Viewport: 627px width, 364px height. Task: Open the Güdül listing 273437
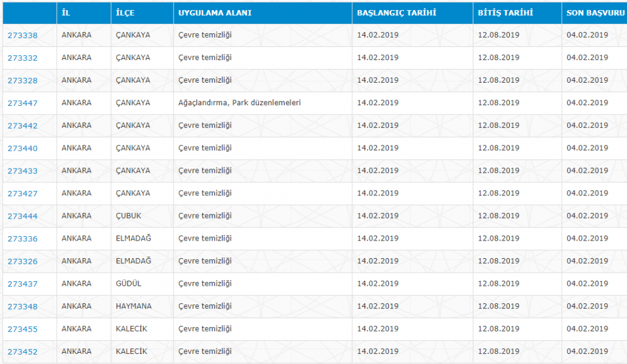click(23, 284)
